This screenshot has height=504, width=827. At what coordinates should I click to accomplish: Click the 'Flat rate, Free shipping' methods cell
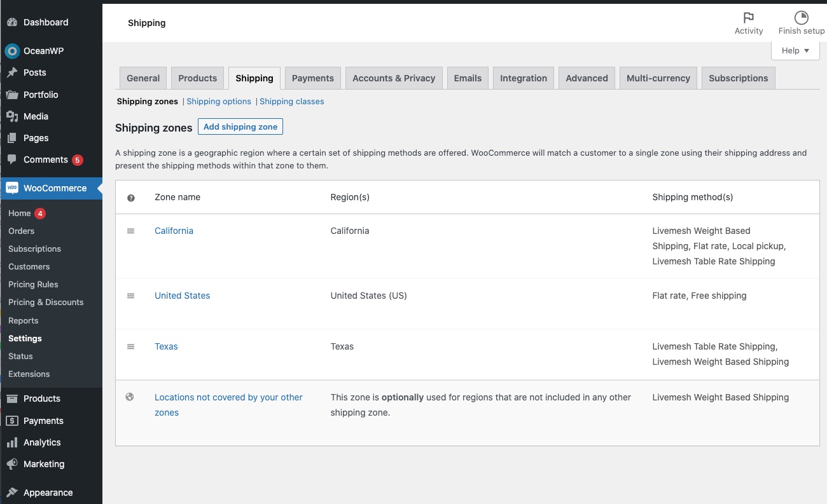699,296
